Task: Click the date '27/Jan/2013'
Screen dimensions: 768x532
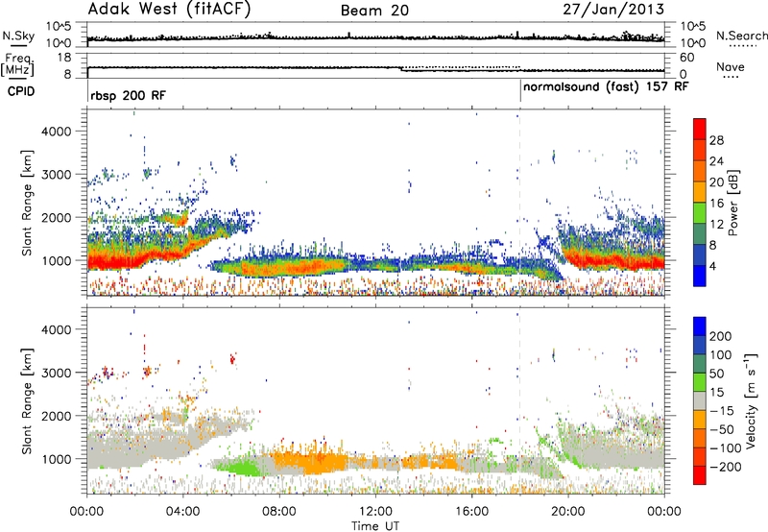Action: click(613, 10)
